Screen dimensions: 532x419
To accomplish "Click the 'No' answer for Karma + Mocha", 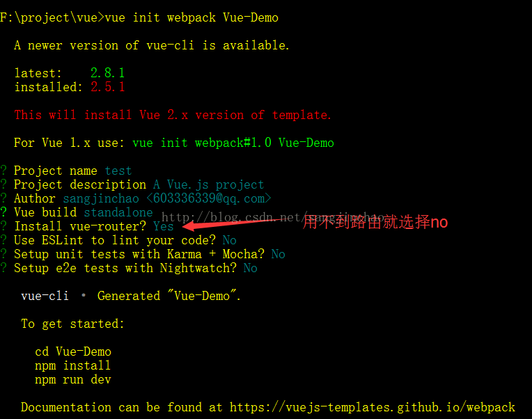I will point(279,254).
